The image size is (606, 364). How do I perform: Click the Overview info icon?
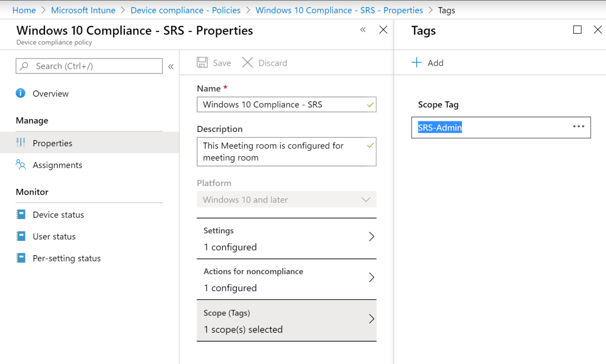point(21,94)
